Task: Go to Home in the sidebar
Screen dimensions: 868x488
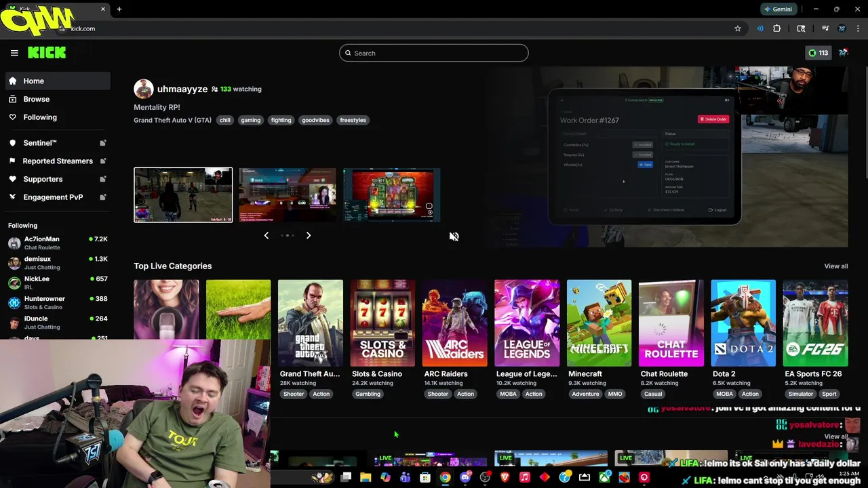Action: [58, 81]
